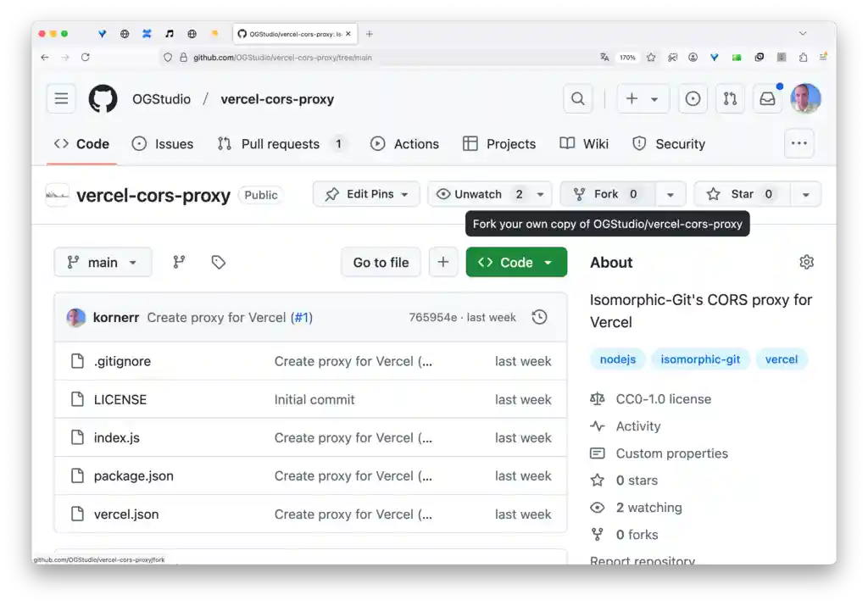This screenshot has height=606, width=868.
Task: Open a new browser tab with plus
Action: [x=370, y=34]
